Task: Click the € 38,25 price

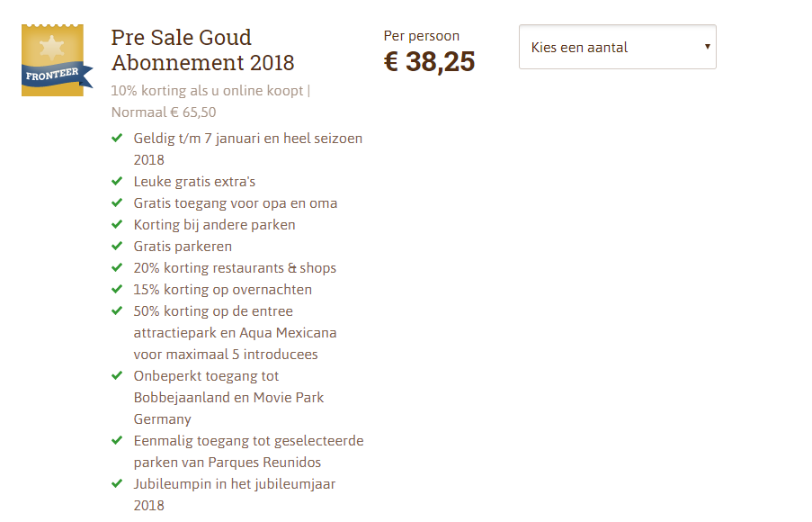Action: (x=429, y=61)
